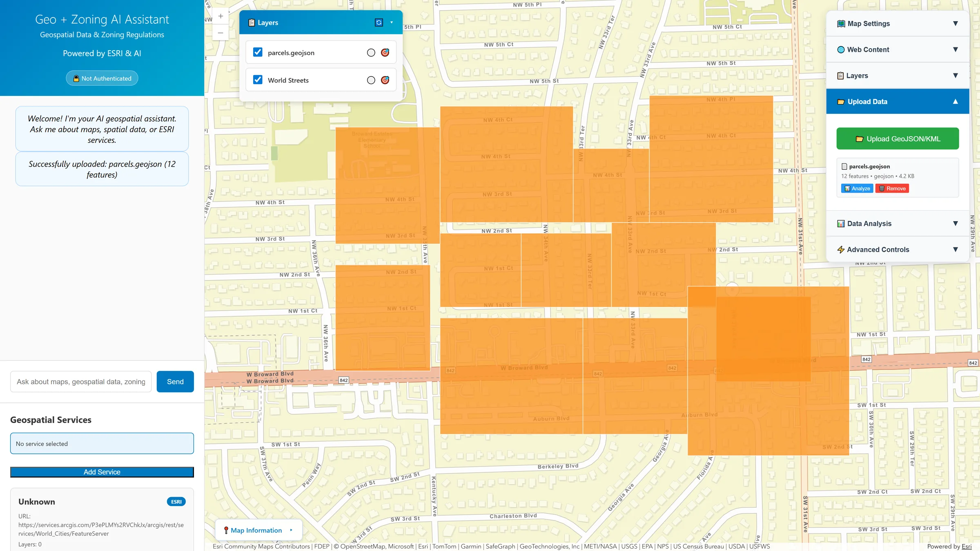The height and width of the screenshot is (551, 980).
Task: Open the Web Content accordion header
Action: click(898, 50)
